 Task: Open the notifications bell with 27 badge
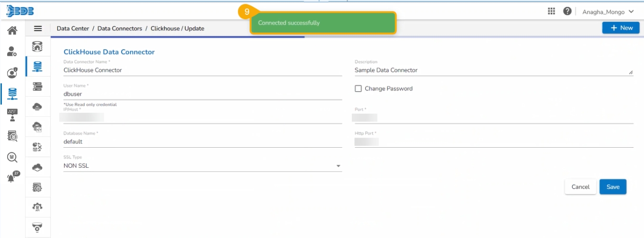(12, 177)
